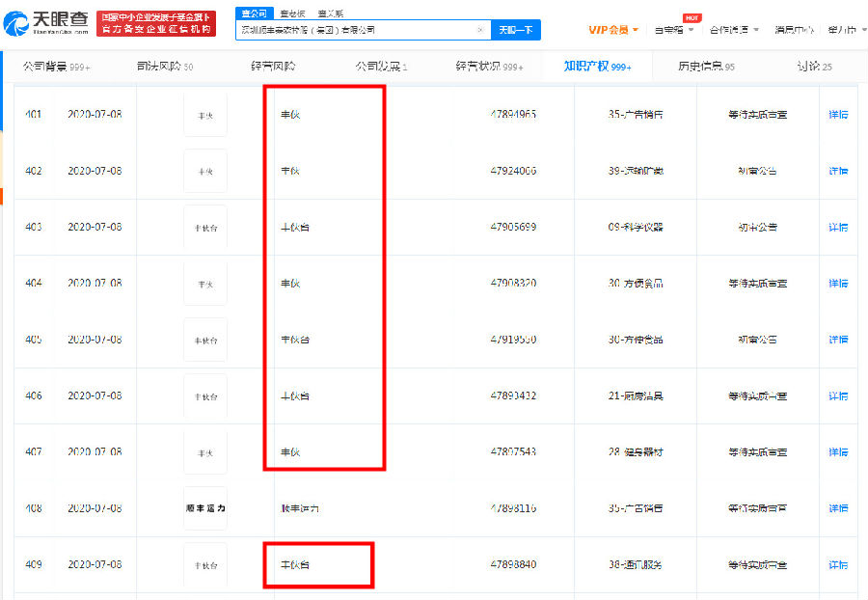868x600 pixels.
Task: Open 详情 link for row 402
Action: pyautogui.click(x=837, y=172)
